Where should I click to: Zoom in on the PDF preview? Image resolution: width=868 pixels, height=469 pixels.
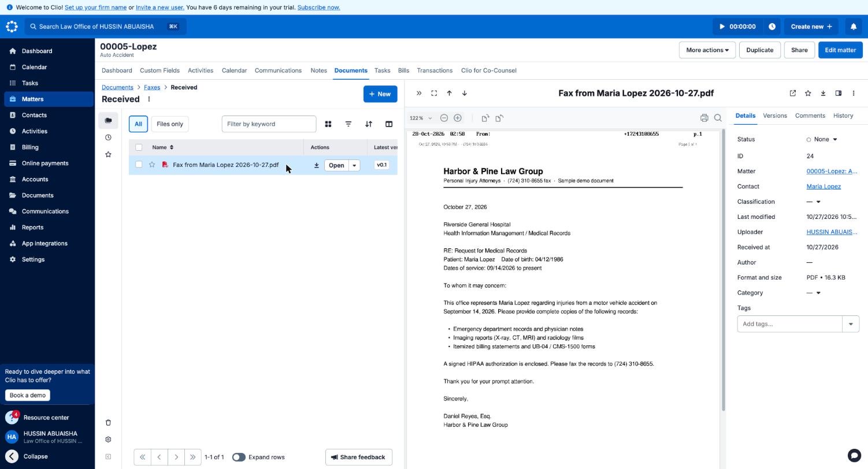[458, 118]
